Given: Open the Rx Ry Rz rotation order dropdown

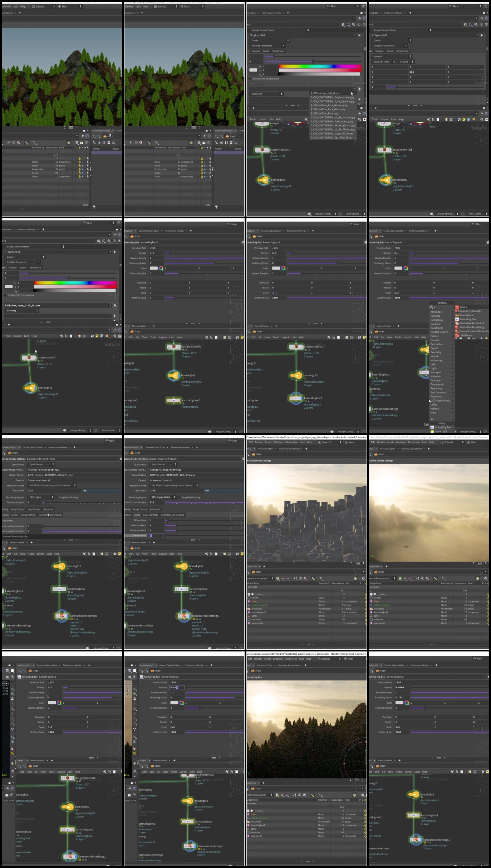Looking at the screenshot, I should (x=406, y=62).
